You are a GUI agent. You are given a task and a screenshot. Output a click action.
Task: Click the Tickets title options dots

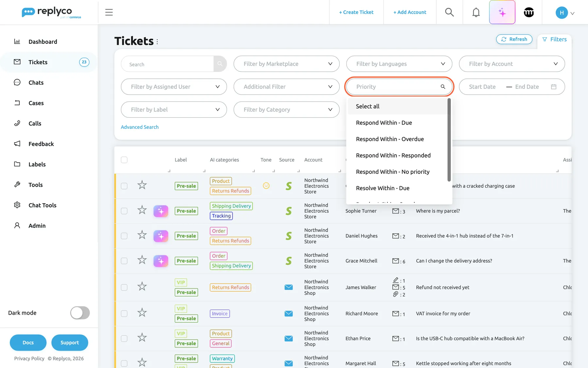[x=157, y=42]
